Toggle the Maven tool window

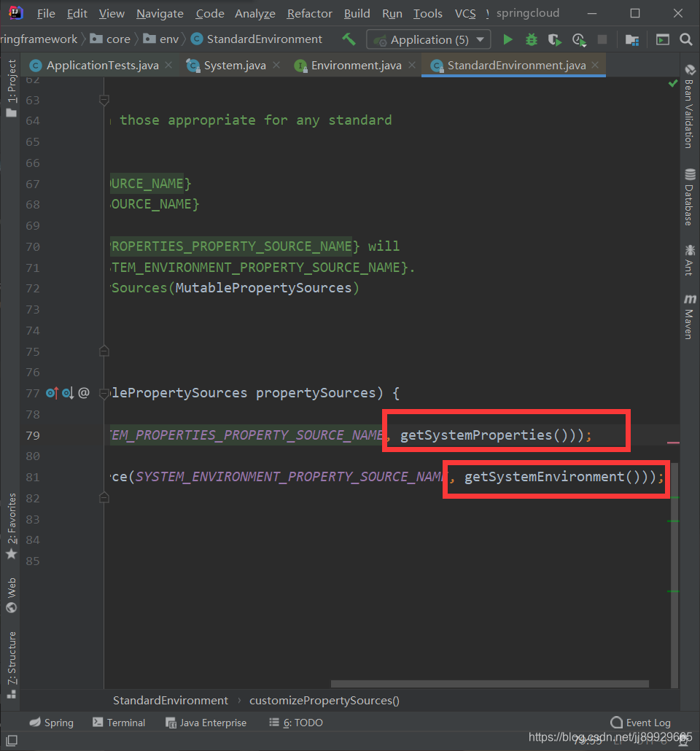pyautogui.click(x=690, y=317)
